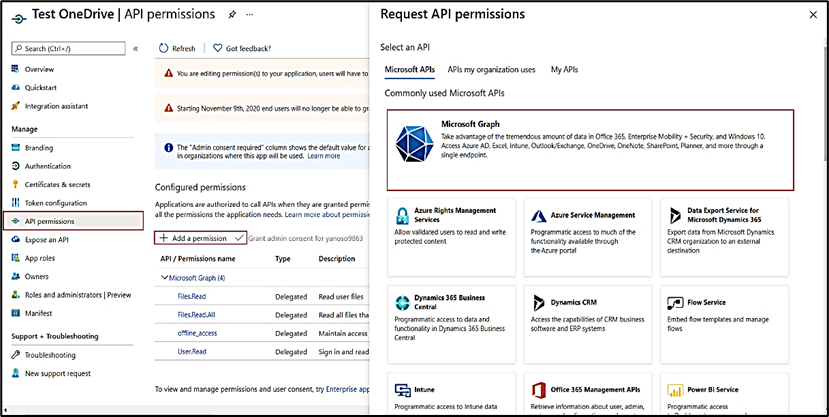Switch to APIs my organization uses tab
Viewport: 829px width, 417px height.
(491, 70)
